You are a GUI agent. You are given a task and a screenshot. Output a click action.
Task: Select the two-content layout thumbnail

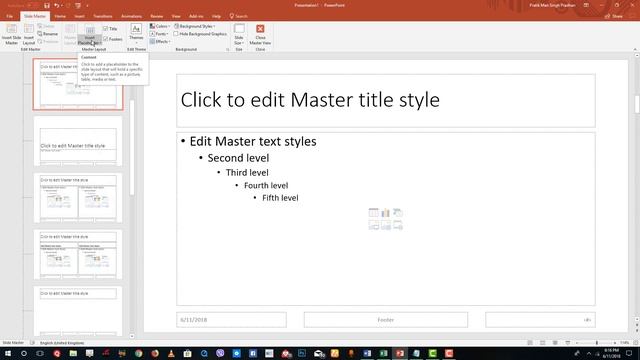pyautogui.click(x=78, y=198)
